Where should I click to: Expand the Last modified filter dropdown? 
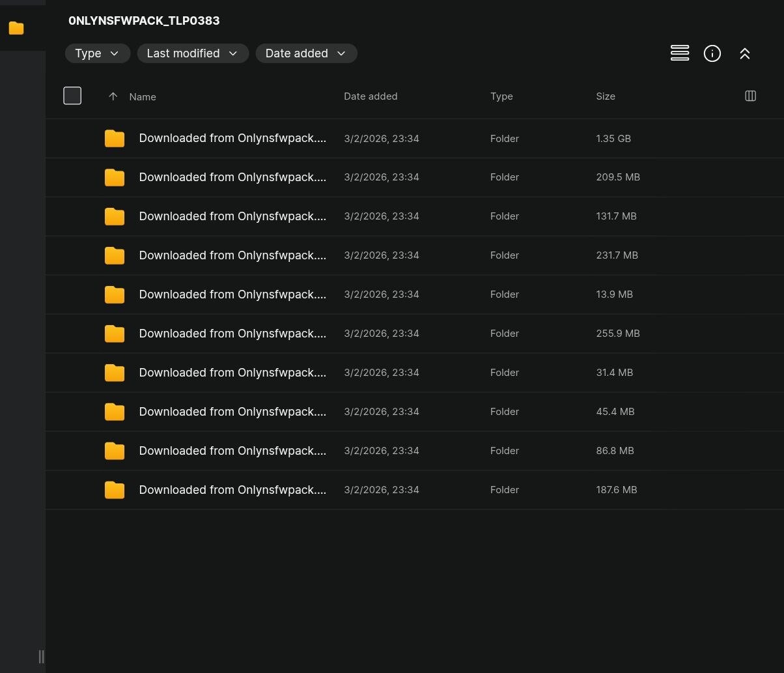192,53
